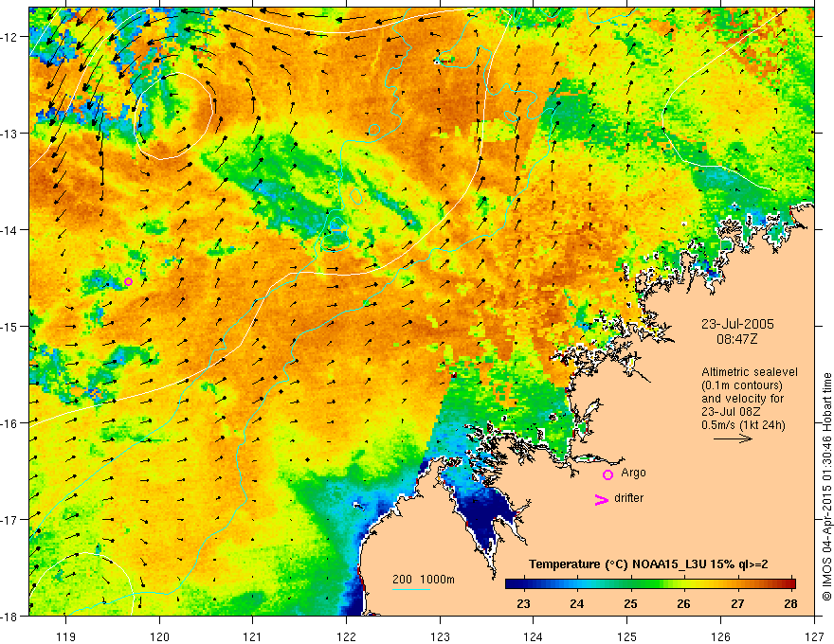Click the 'drifter' legend label
This screenshot has height=644, width=834.
pos(628,498)
